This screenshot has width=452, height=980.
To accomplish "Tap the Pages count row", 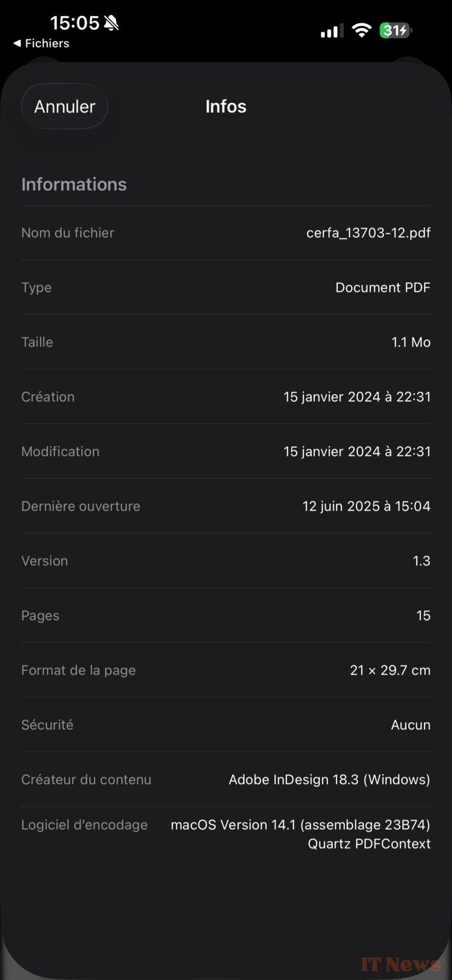I will (x=226, y=615).
